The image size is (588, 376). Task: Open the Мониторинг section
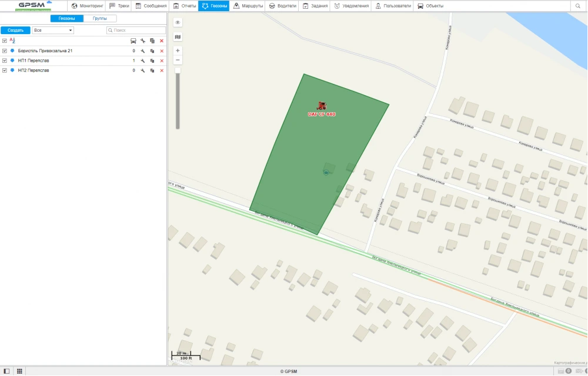click(x=88, y=6)
